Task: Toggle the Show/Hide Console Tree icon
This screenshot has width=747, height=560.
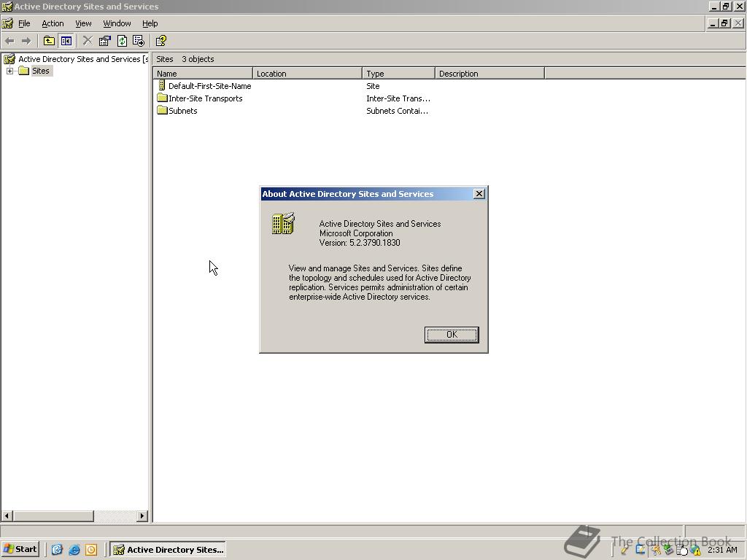Action: click(66, 41)
